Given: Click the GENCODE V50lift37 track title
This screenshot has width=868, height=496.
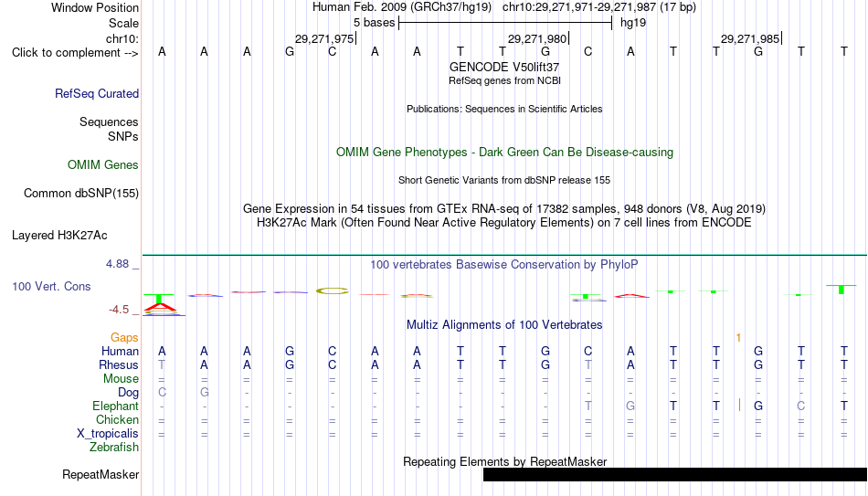Looking at the screenshot, I should 504,67.
